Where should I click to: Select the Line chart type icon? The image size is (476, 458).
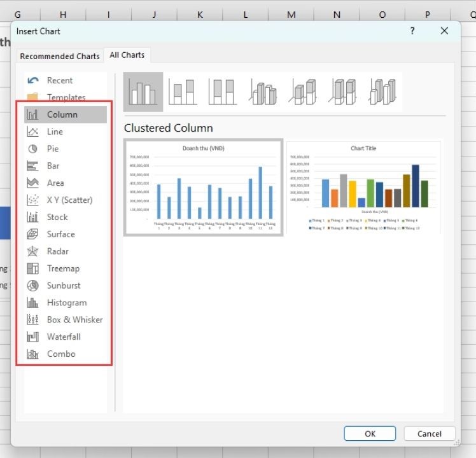33,132
